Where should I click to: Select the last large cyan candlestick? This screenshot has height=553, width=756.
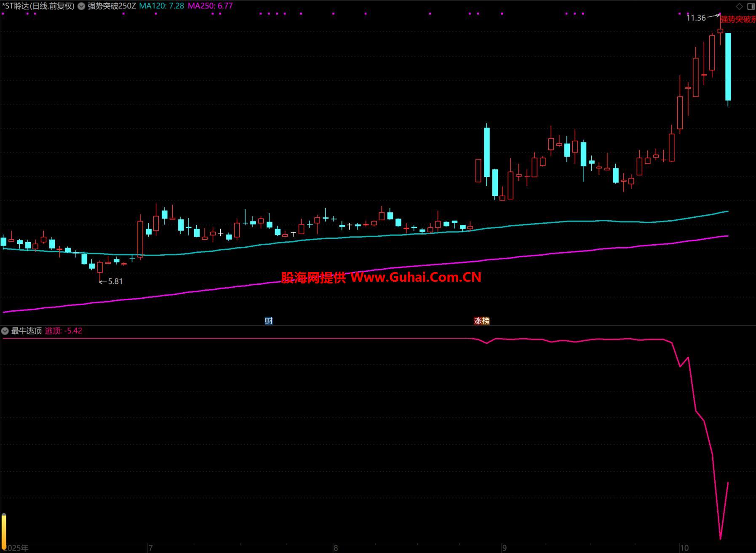click(728, 67)
